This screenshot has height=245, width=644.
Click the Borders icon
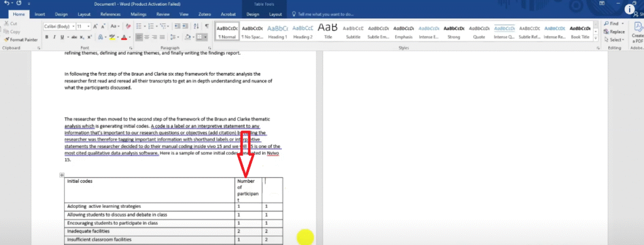point(199,37)
